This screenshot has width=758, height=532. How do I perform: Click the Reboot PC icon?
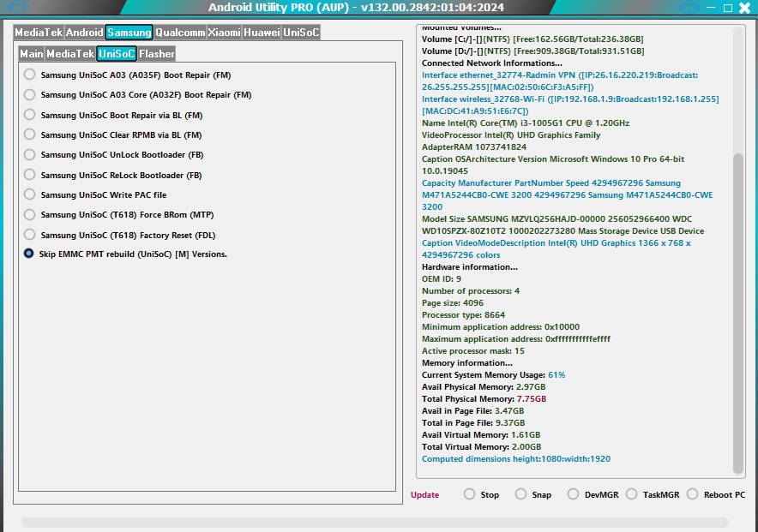pyautogui.click(x=691, y=494)
